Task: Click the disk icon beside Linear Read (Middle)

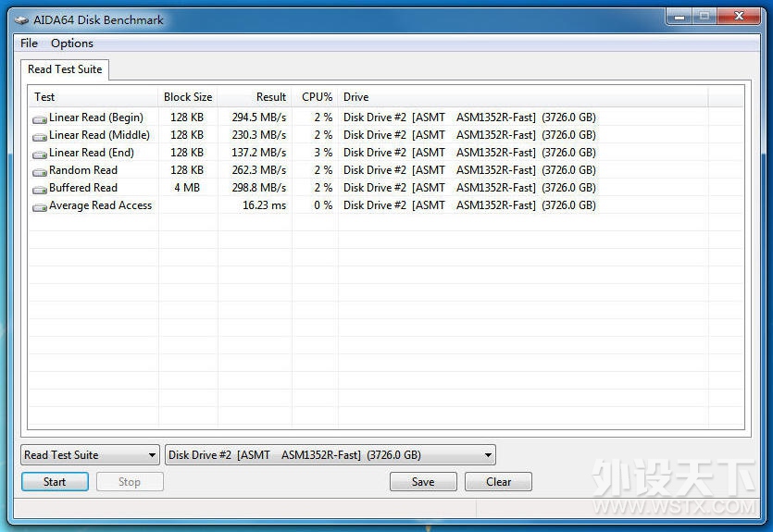Action: point(40,137)
